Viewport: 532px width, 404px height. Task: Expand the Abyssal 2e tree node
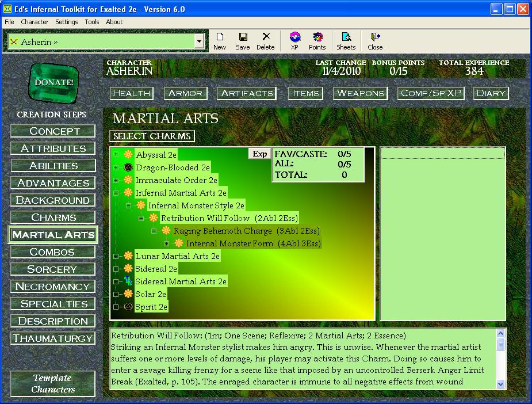[x=116, y=154]
